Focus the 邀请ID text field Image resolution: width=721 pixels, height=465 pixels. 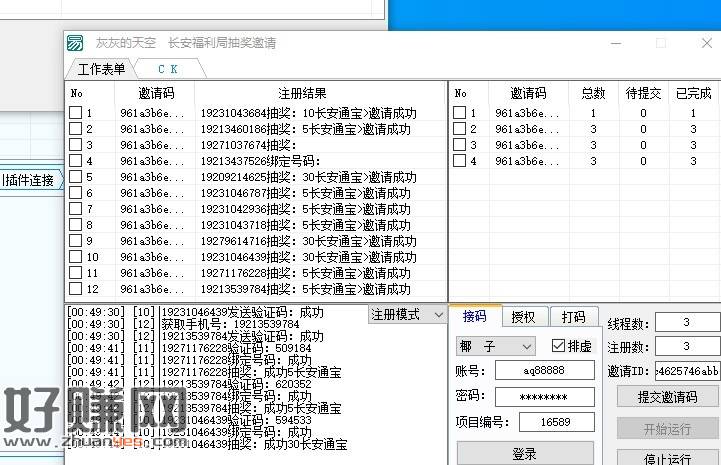click(x=687, y=370)
